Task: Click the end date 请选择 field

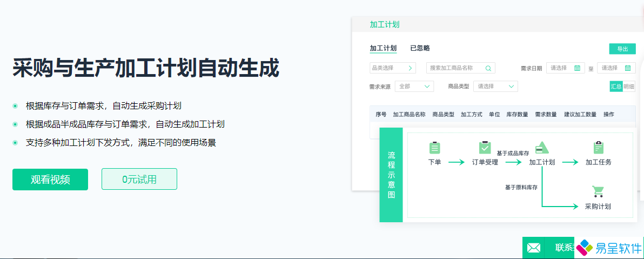Action: [x=616, y=68]
